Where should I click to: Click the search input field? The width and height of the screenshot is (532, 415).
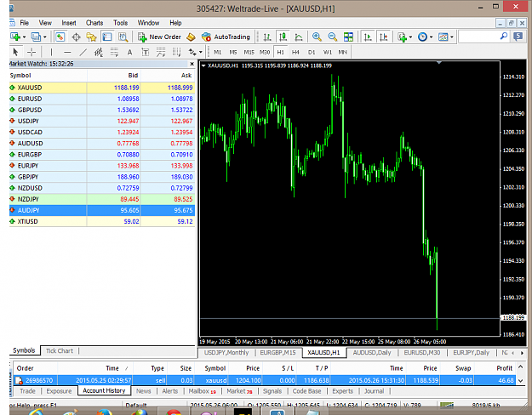(x=478, y=37)
